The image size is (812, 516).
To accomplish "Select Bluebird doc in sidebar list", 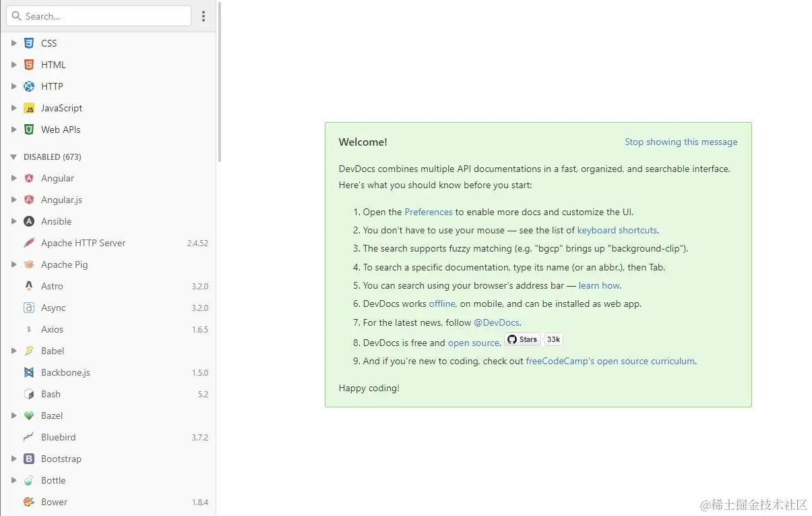I will (108, 437).
